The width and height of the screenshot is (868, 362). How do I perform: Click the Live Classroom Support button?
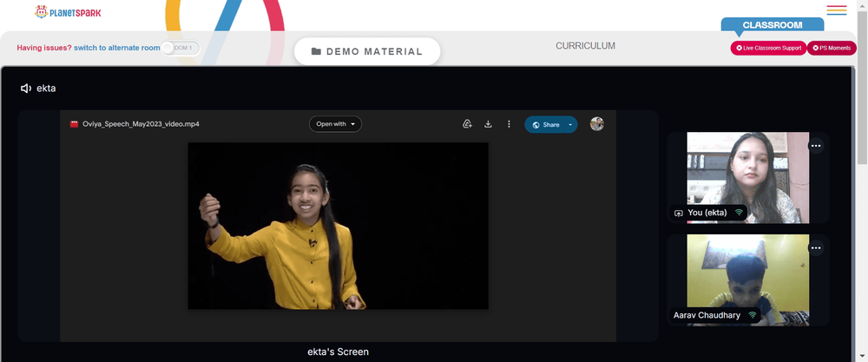pos(768,48)
